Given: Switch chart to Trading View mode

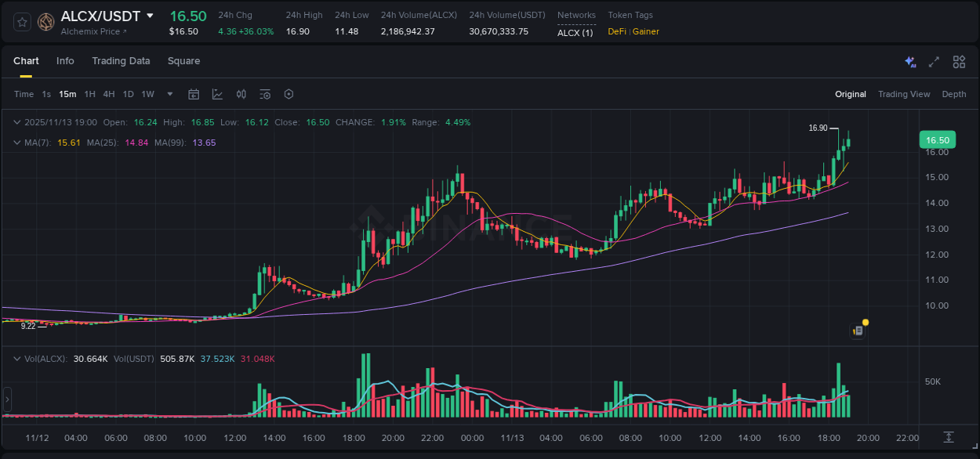Looking at the screenshot, I should (x=904, y=94).
